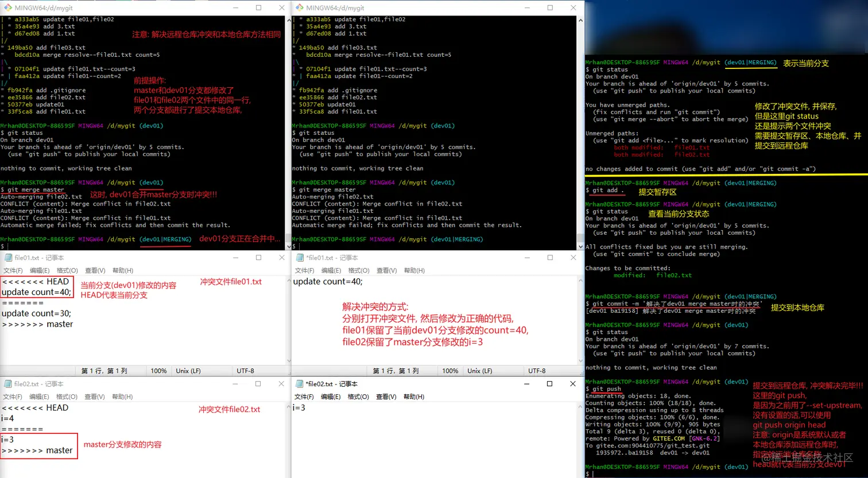Image resolution: width=868 pixels, height=478 pixels.
Task: Click 'bdcd10a merge resolve' log line in the left MINGW64 window
Action: pos(87,55)
